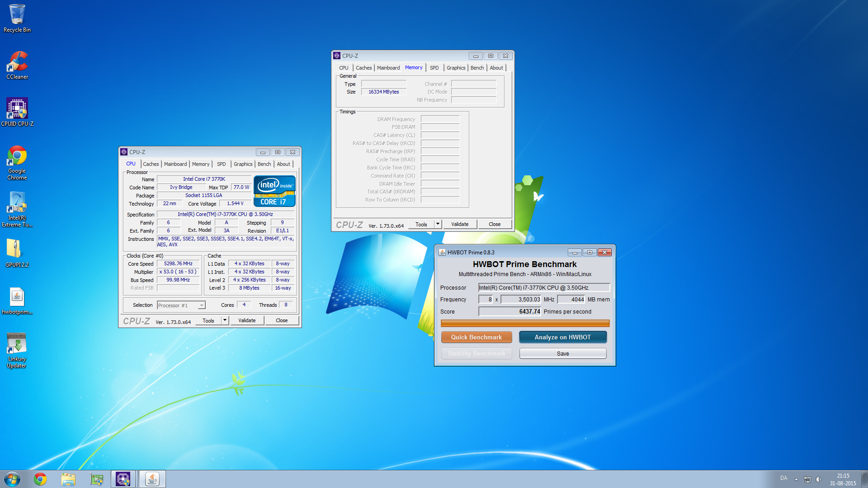Expand the Processor #1 selection dropdown
This screenshot has width=868, height=488.
202,305
